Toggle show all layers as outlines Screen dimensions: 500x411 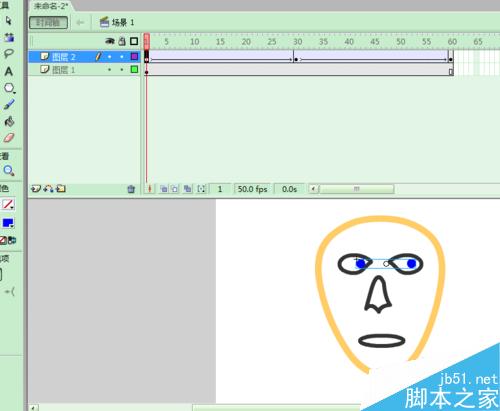(x=134, y=41)
